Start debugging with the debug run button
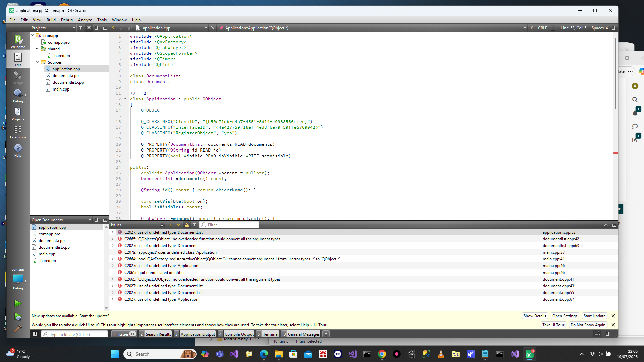Image resolution: width=644 pixels, height=362 pixels. pyautogui.click(x=18, y=317)
